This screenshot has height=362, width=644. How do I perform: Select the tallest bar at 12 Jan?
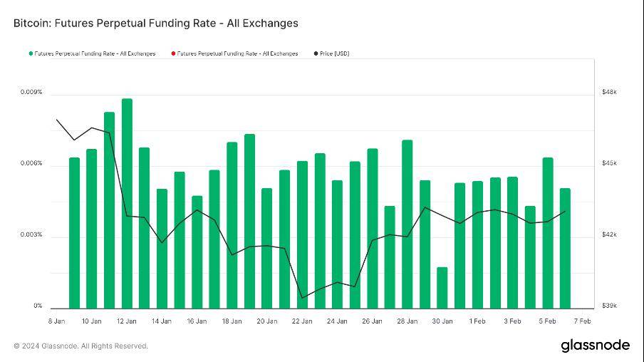coord(127,203)
